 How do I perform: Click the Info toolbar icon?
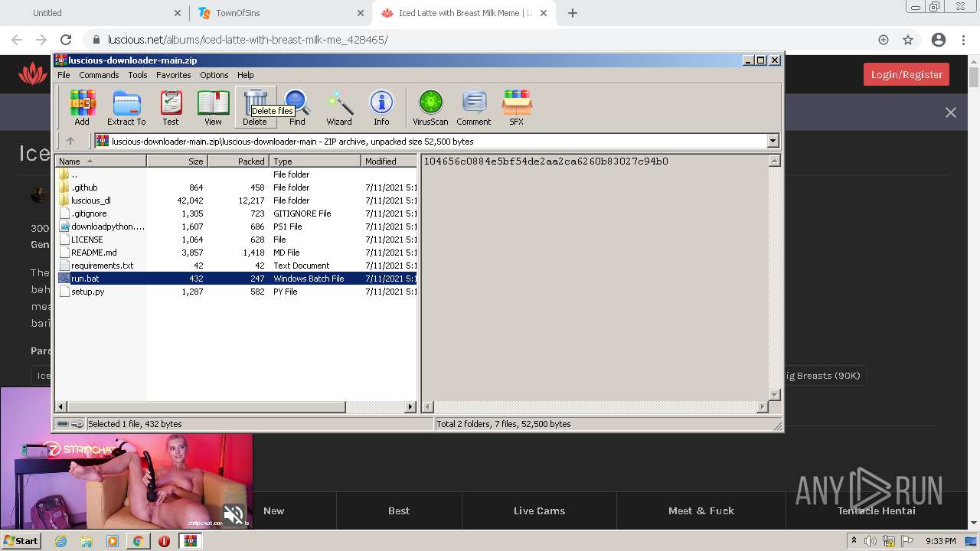381,107
